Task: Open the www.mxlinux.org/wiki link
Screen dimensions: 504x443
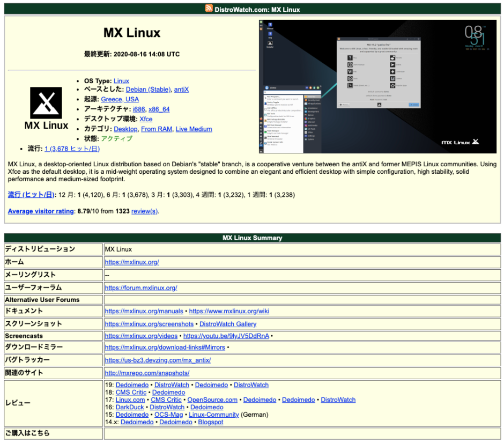Action: click(229, 311)
